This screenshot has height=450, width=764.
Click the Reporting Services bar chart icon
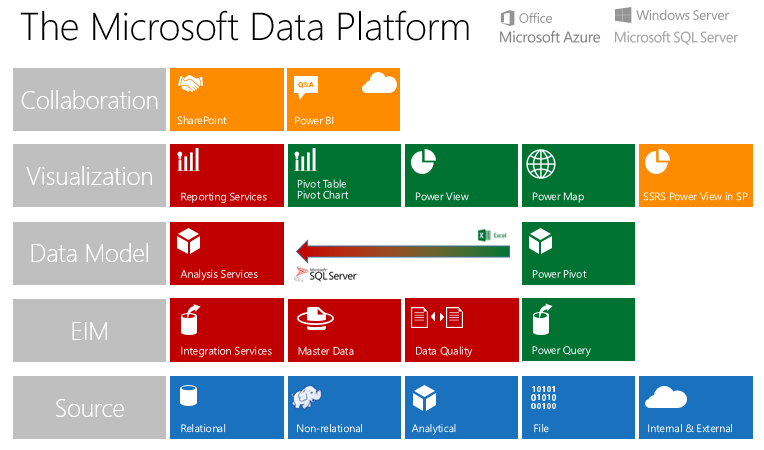tap(189, 160)
